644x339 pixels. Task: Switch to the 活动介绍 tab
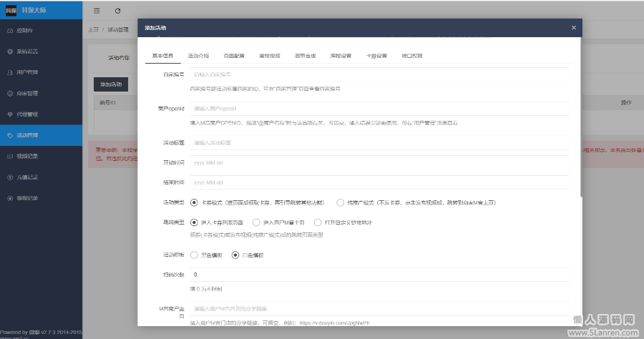[198, 55]
